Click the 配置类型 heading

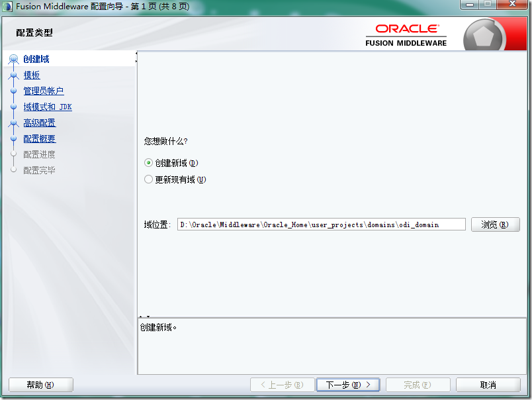(34, 33)
